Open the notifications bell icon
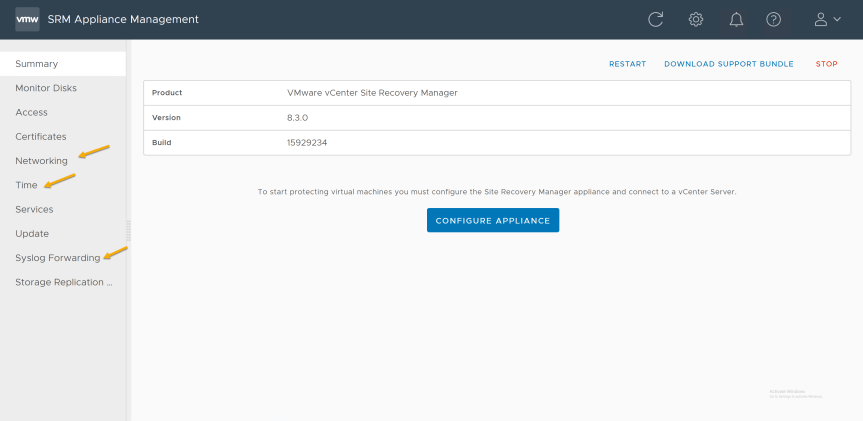Screen dimensions: 863x421 click(x=736, y=20)
